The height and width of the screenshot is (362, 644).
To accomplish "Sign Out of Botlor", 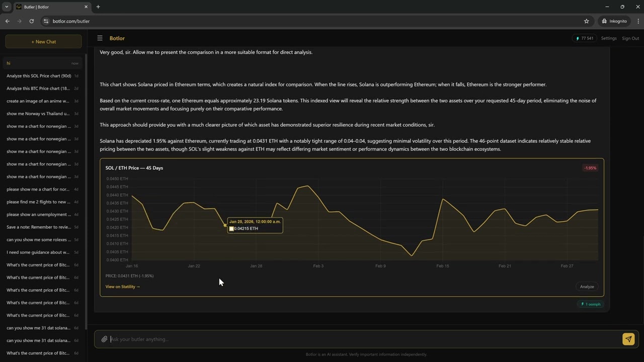I will point(630,38).
